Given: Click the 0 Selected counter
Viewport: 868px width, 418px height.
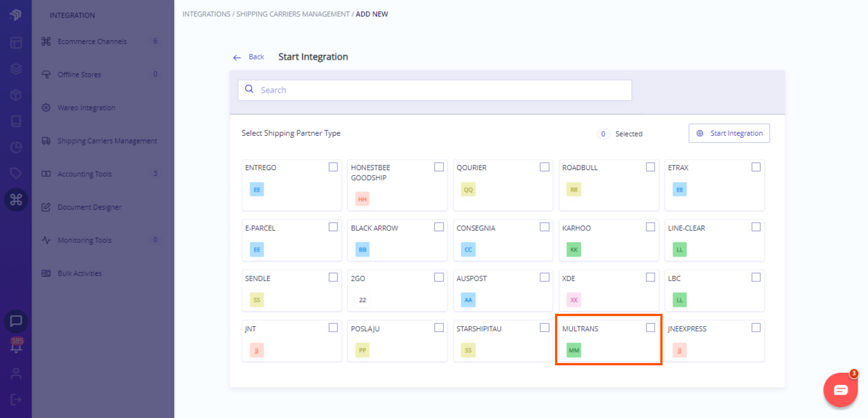Looking at the screenshot, I should [x=619, y=134].
